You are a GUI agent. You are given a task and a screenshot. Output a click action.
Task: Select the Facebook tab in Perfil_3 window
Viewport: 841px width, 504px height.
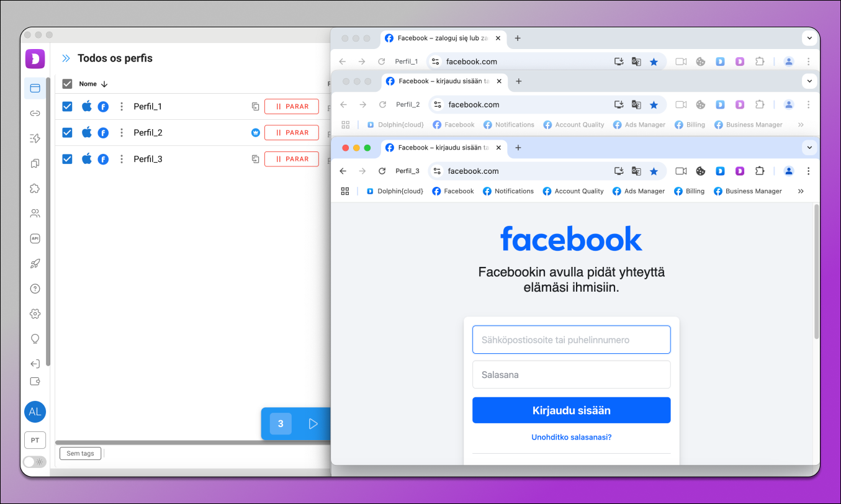click(x=443, y=148)
